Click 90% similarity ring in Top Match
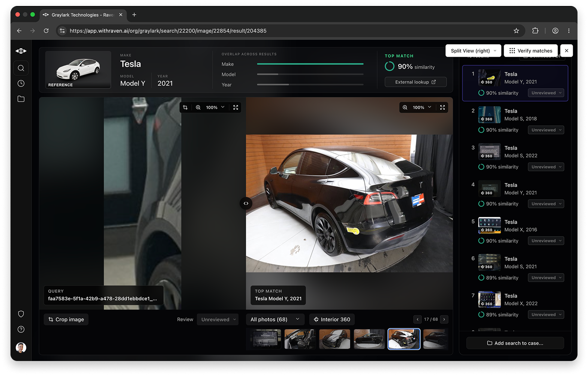The width and height of the screenshot is (588, 376). tap(390, 66)
